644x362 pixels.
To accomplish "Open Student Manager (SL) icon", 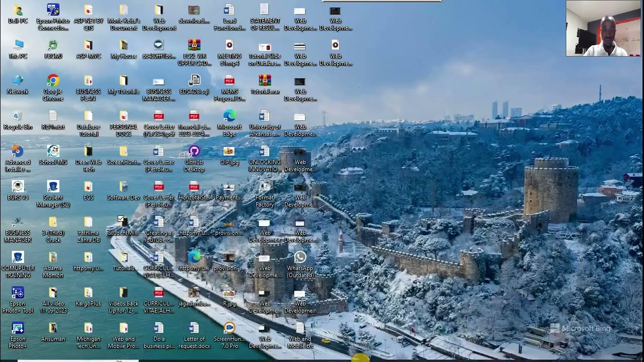I will 53,194.
